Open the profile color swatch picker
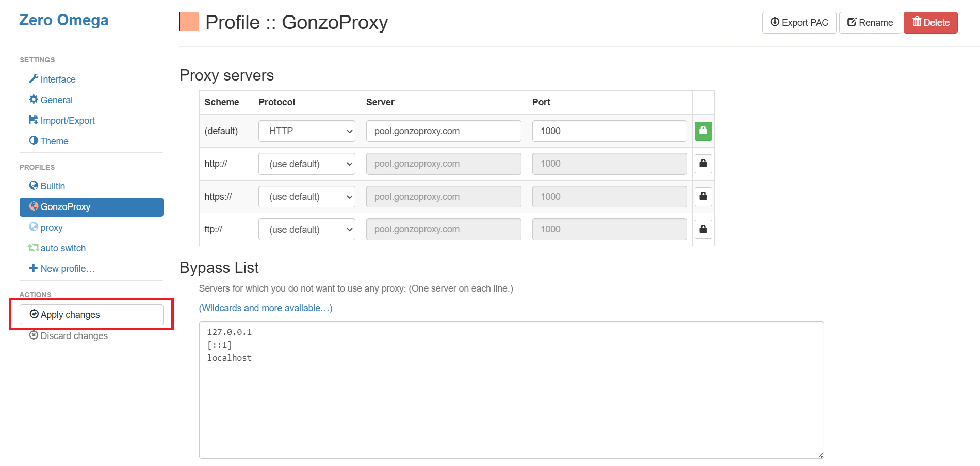 pyautogui.click(x=189, y=22)
